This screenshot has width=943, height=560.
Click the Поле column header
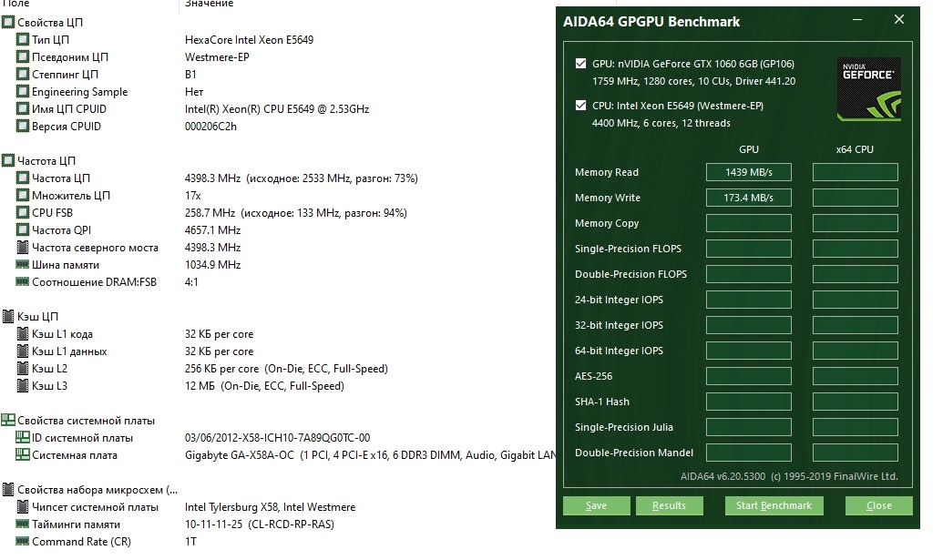click(16, 4)
